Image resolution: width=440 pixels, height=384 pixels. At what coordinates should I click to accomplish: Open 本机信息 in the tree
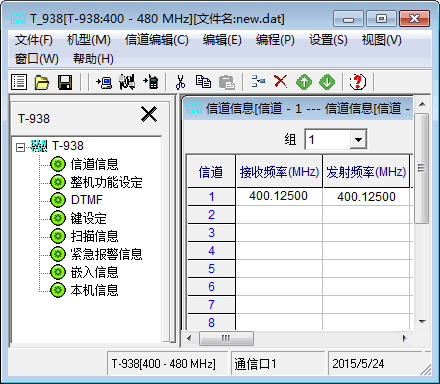[x=94, y=290]
